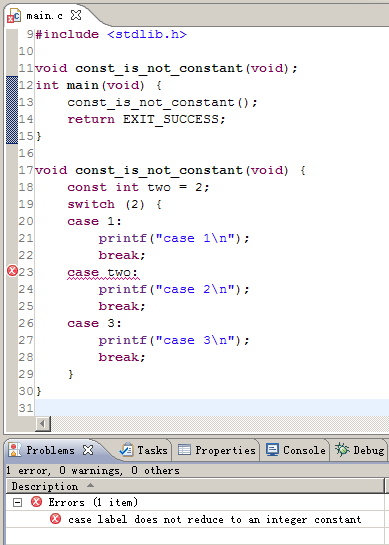Click 'return EXIT_SUCCESS;' on line 14

[x=146, y=120]
